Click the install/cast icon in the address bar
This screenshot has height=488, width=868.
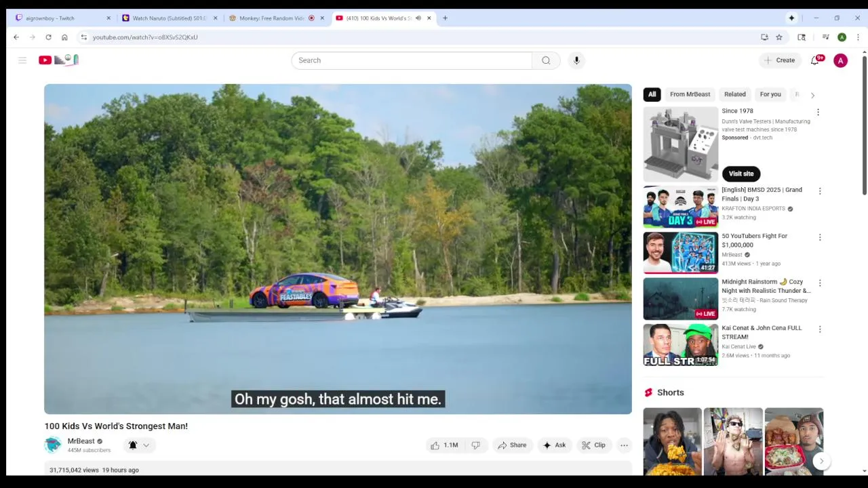764,37
